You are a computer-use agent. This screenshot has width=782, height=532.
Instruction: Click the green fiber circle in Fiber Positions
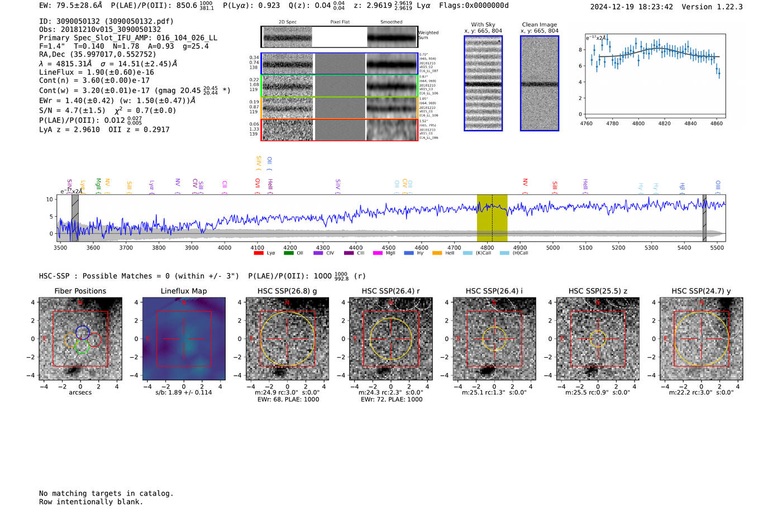[x=82, y=346]
